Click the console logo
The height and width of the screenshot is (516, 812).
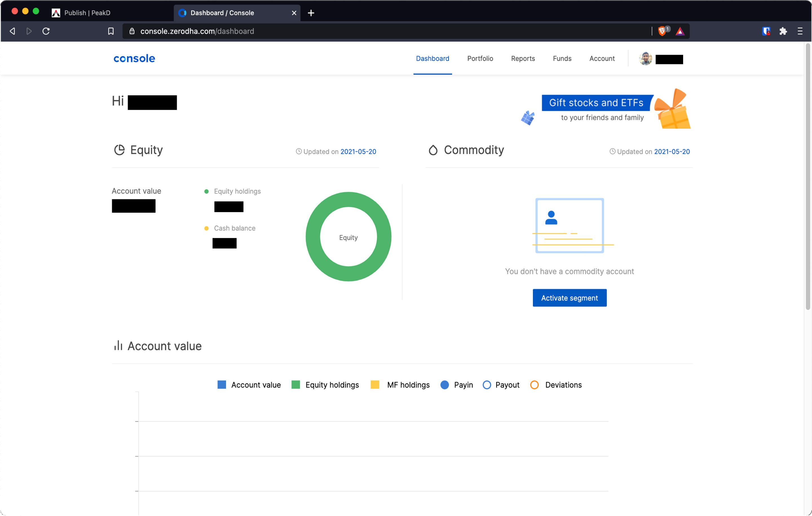[134, 58]
